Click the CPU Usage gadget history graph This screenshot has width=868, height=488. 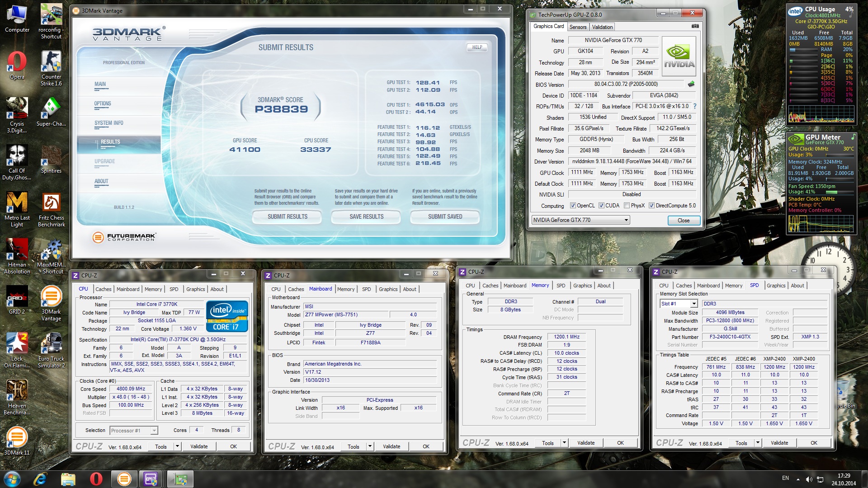pos(821,114)
